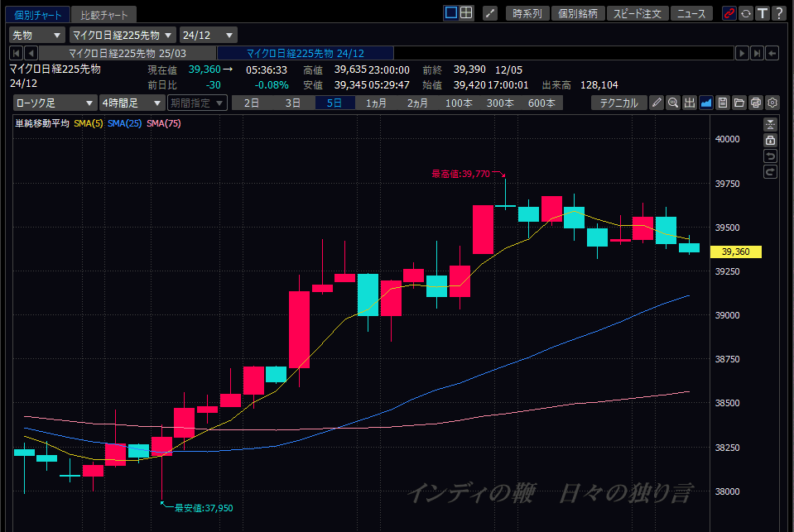Open the スピード注文 panel
794x532 pixels.
tap(638, 13)
